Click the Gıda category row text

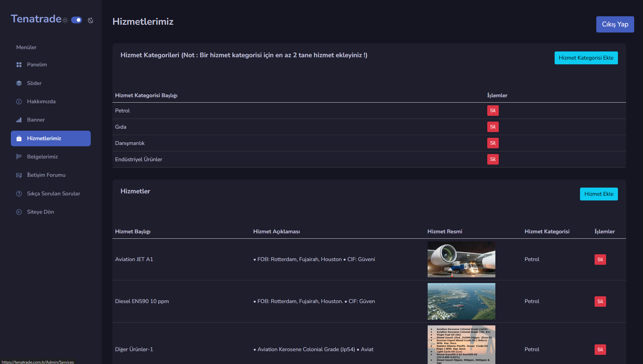(x=121, y=127)
